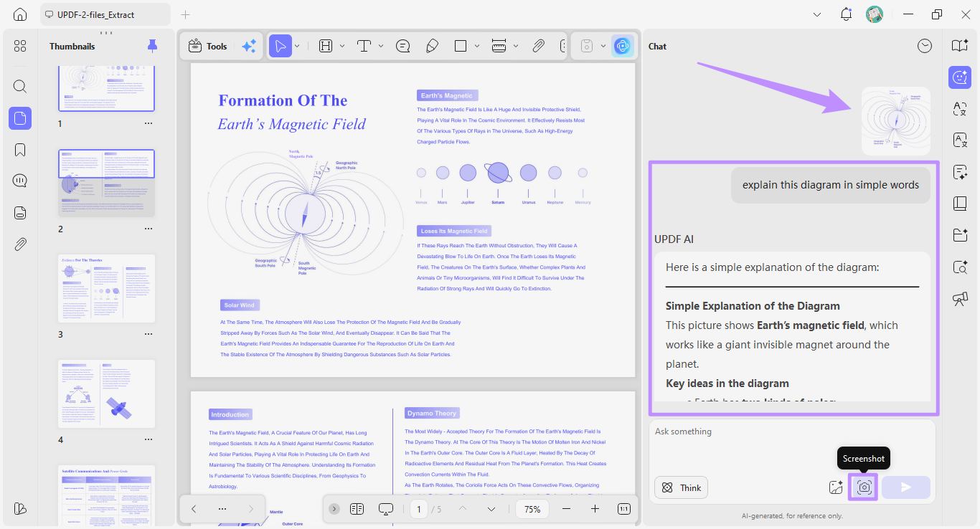Screen dimensions: 980x529
Task: Open the OCR text recognition icon
Action: coord(960,140)
